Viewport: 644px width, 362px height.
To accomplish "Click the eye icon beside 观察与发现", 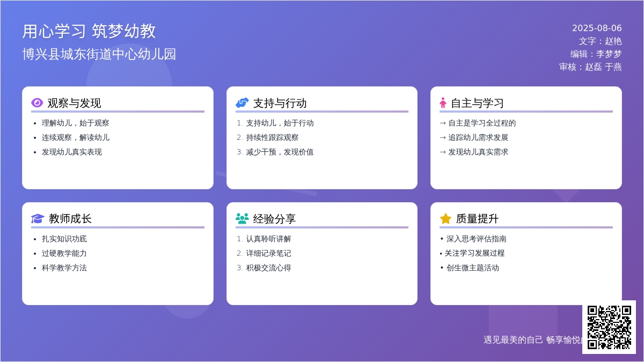I will [x=37, y=103].
